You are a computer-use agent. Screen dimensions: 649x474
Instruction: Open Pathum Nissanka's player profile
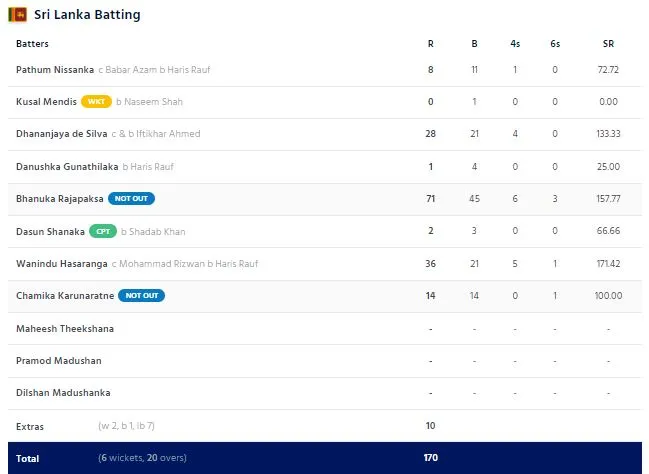55,70
